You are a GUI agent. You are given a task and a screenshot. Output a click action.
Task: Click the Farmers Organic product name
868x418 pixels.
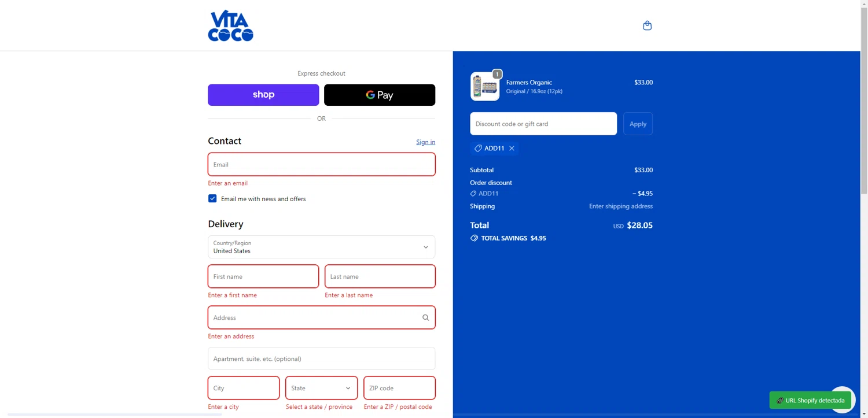(x=529, y=82)
